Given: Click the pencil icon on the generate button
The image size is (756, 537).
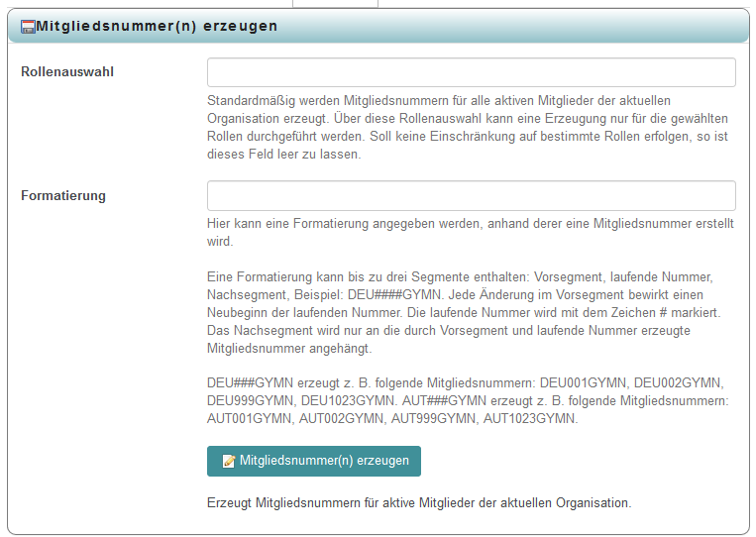Looking at the screenshot, I should click(229, 462).
